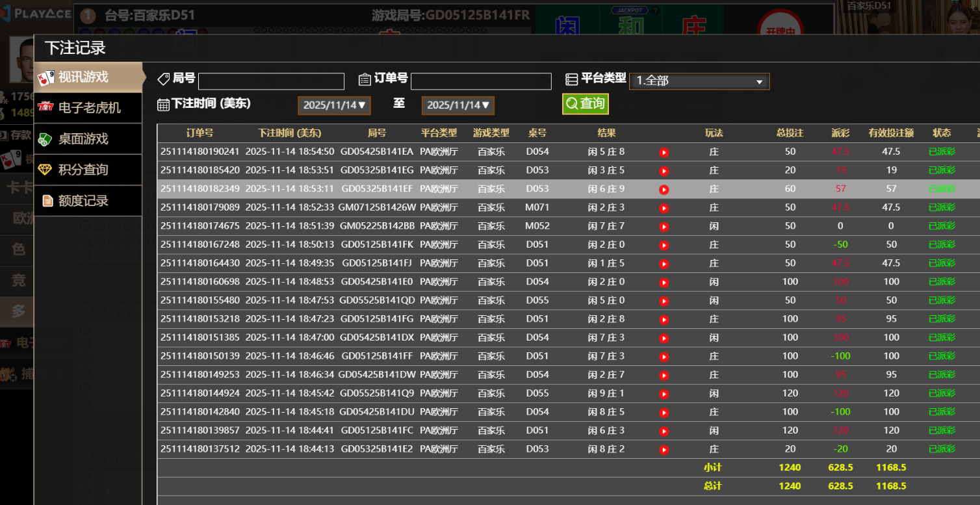Play replay for order 251114180182349
Viewport: 980px width, 505px height.
pyautogui.click(x=664, y=189)
